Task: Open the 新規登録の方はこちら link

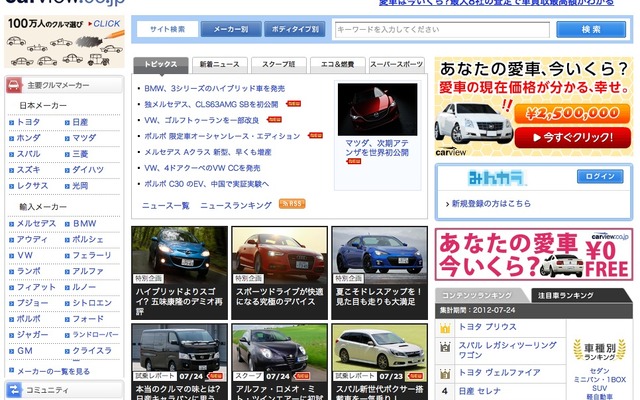Action: click(491, 203)
